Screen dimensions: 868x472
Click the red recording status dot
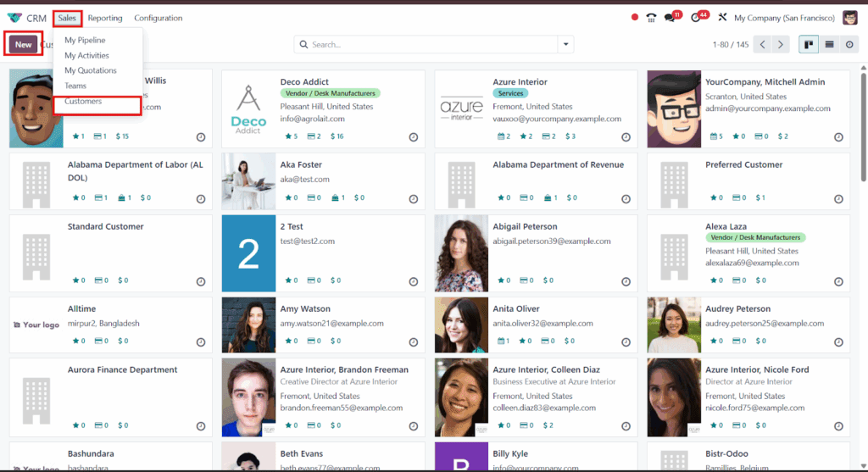(635, 18)
